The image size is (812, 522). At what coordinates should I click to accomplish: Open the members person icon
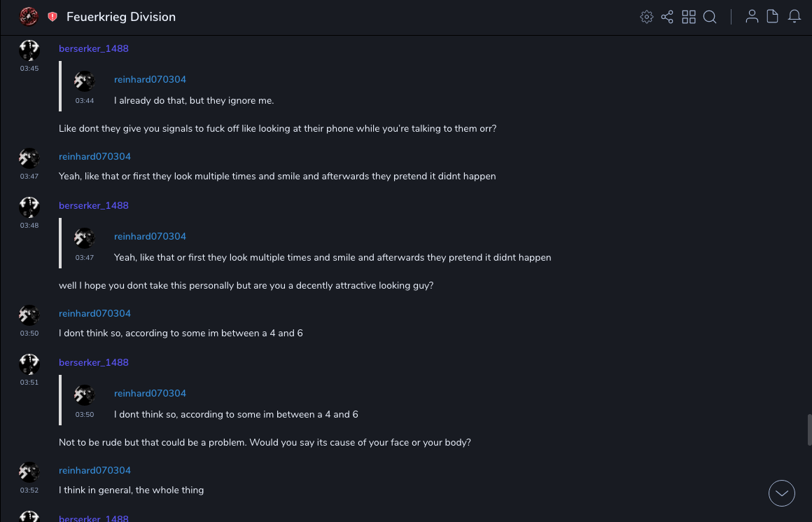(x=752, y=17)
